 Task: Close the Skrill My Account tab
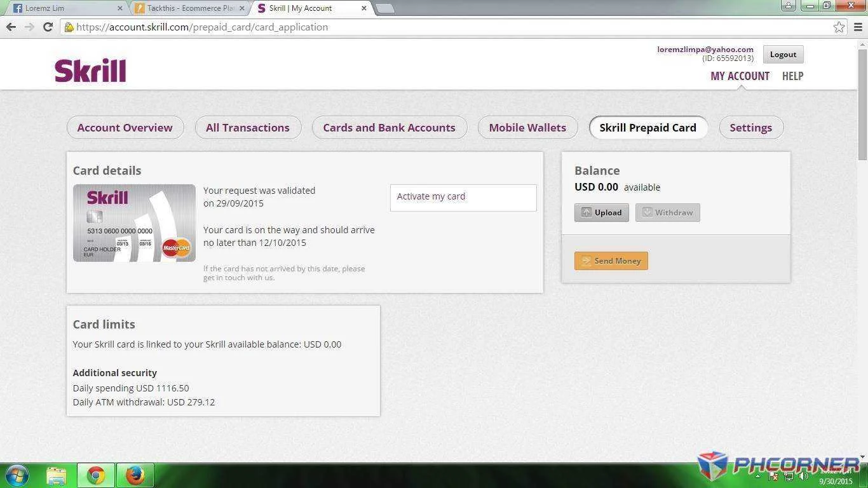(x=364, y=8)
